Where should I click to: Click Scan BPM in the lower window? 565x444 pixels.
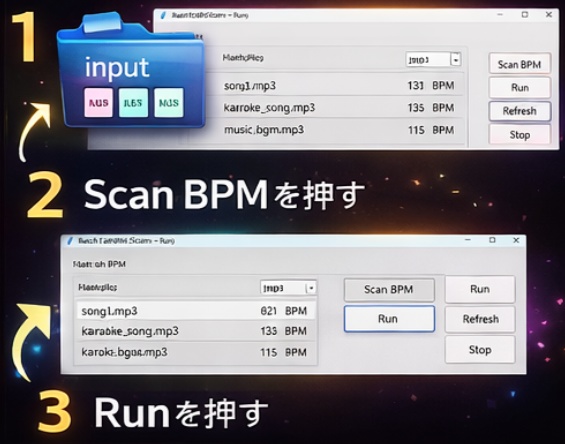389,289
